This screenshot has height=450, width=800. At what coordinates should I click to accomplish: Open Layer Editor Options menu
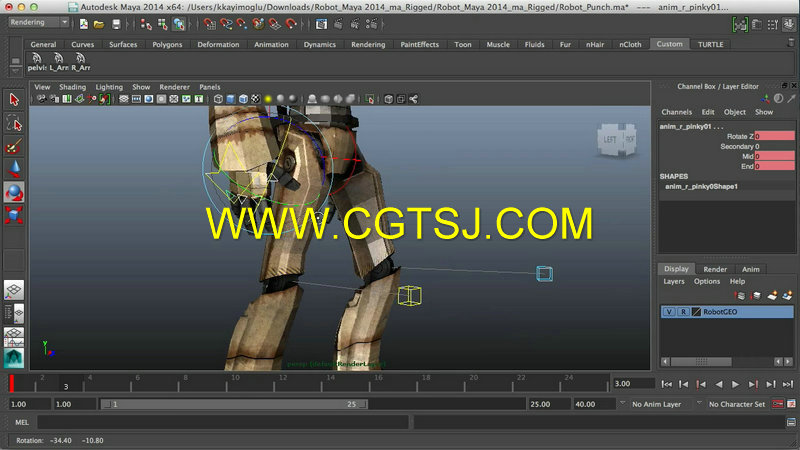click(707, 282)
